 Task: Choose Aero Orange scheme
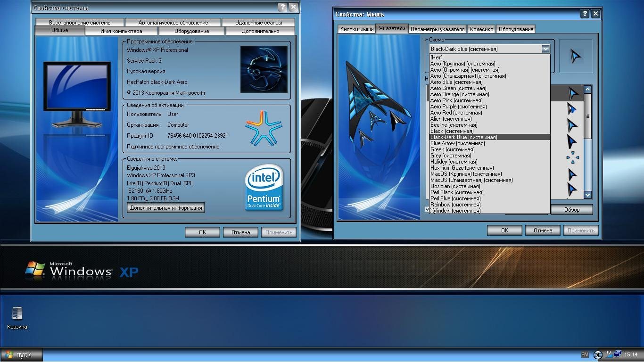coord(489,94)
